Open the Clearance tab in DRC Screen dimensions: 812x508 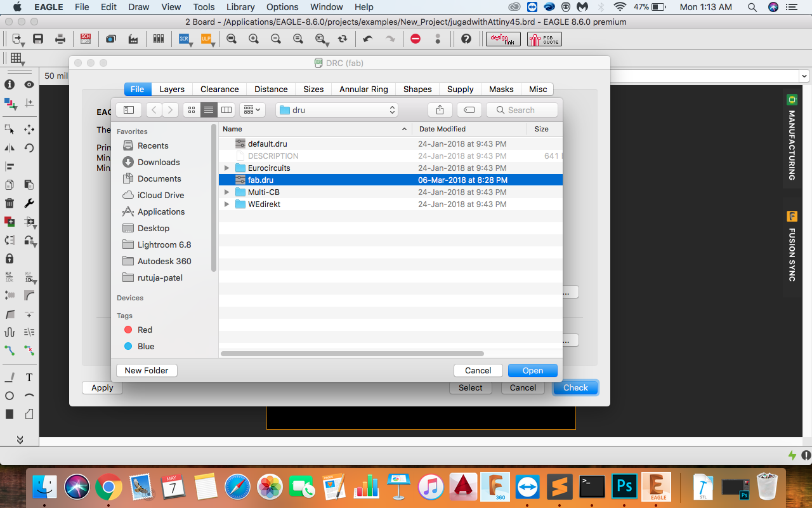[x=219, y=89]
